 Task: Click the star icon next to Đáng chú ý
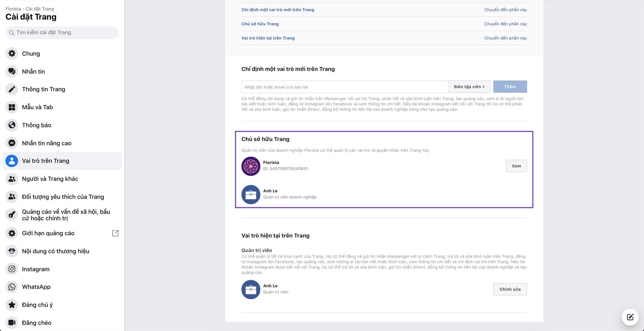click(12, 305)
